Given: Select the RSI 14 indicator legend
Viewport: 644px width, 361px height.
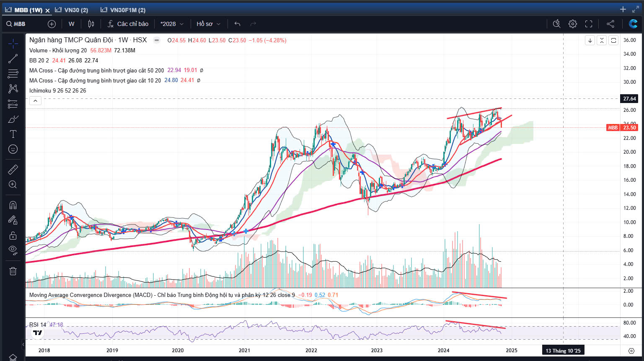Looking at the screenshot, I should 38,325.
